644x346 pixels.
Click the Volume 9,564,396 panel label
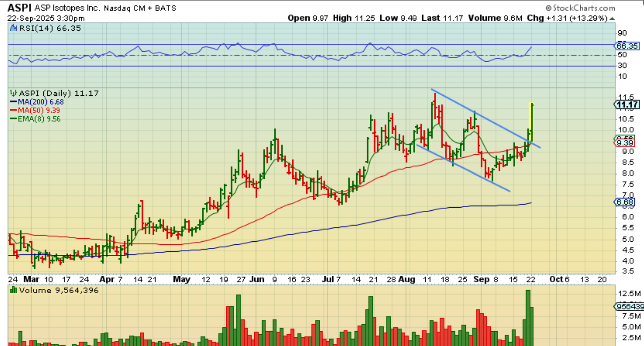pyautogui.click(x=59, y=290)
